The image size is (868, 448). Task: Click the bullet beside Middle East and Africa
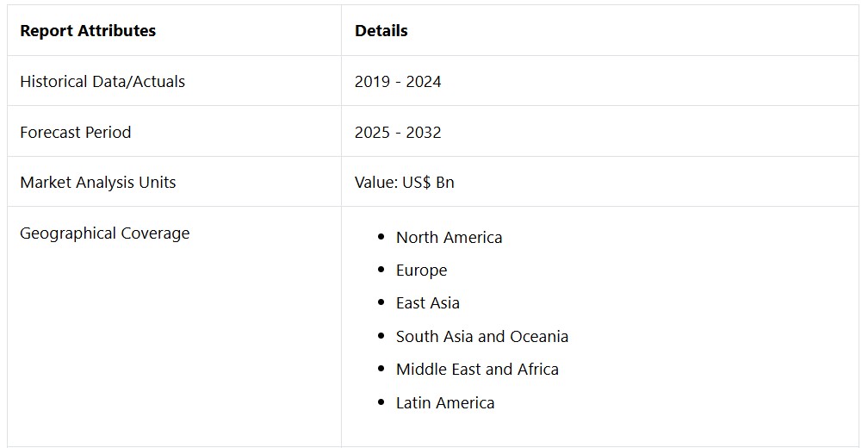pos(381,369)
